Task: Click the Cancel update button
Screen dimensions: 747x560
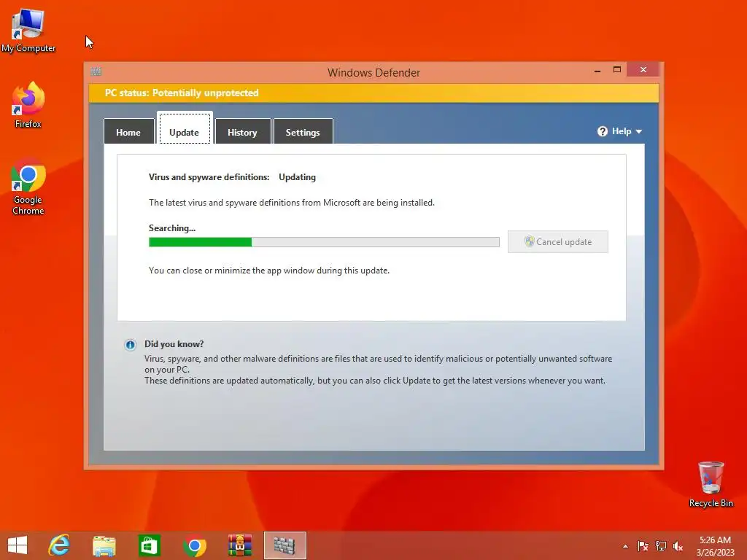Action: coord(558,242)
